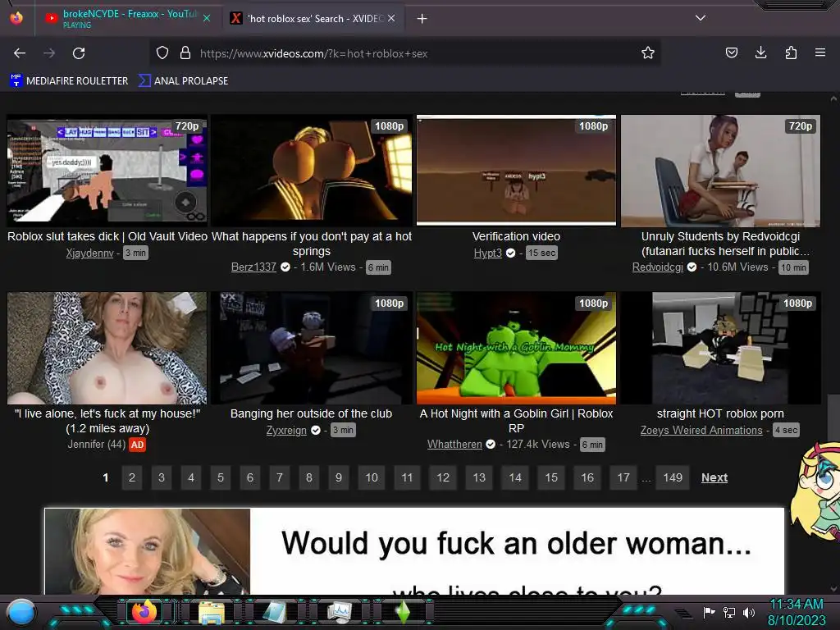Close the XVIDEOS search tab

[391, 18]
